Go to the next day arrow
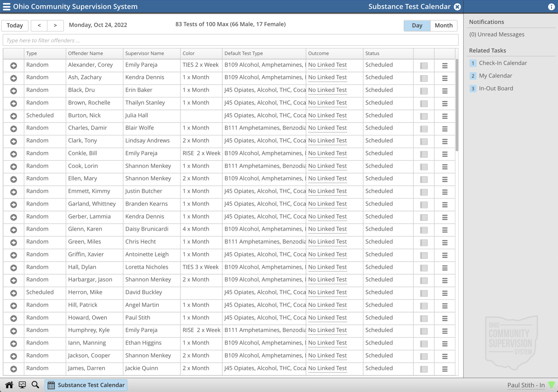 click(x=55, y=25)
